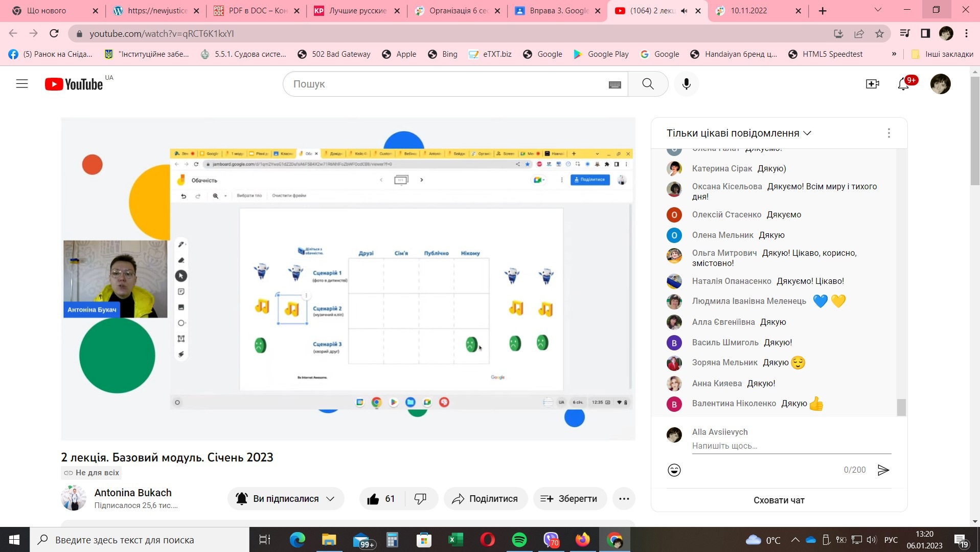
Task: Switch to the 'Лучшие русские' tab
Action: (357, 11)
